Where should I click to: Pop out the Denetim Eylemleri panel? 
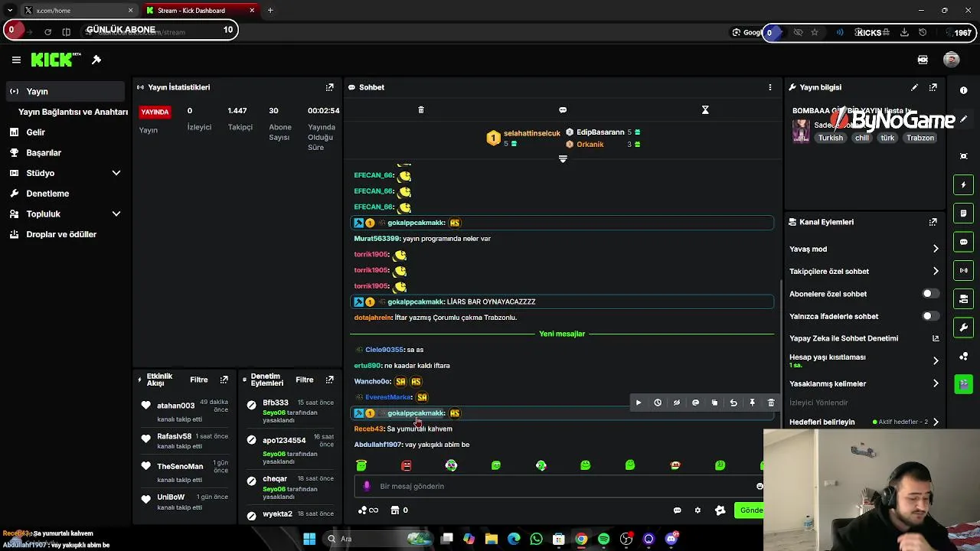(330, 380)
